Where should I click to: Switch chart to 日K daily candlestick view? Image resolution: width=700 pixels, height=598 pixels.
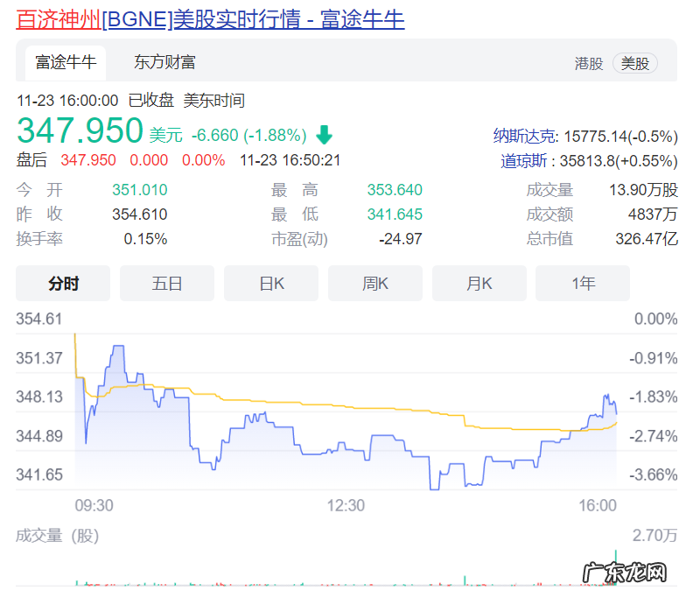pyautogui.click(x=270, y=282)
